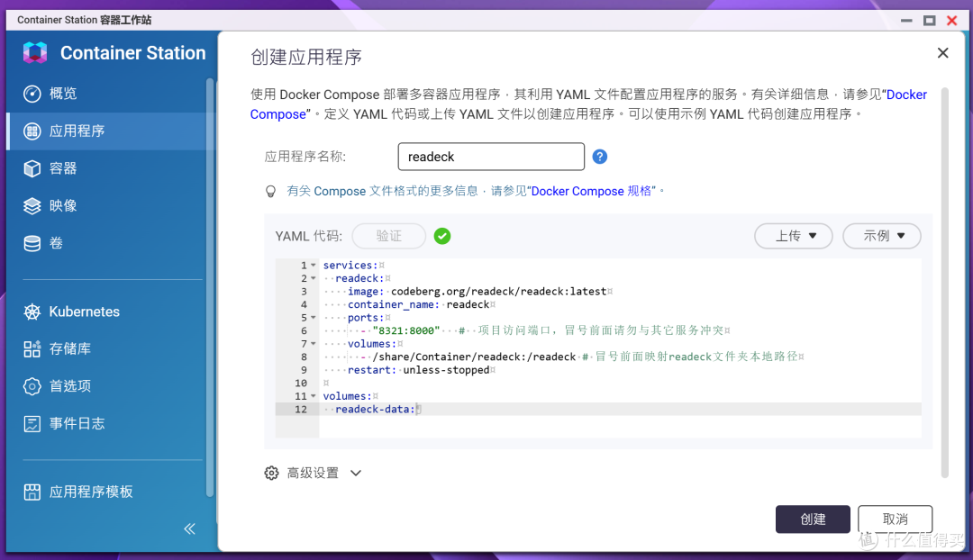The image size is (973, 560).
Task: Click the dialog's vertical scrollbar
Action: 944,282
